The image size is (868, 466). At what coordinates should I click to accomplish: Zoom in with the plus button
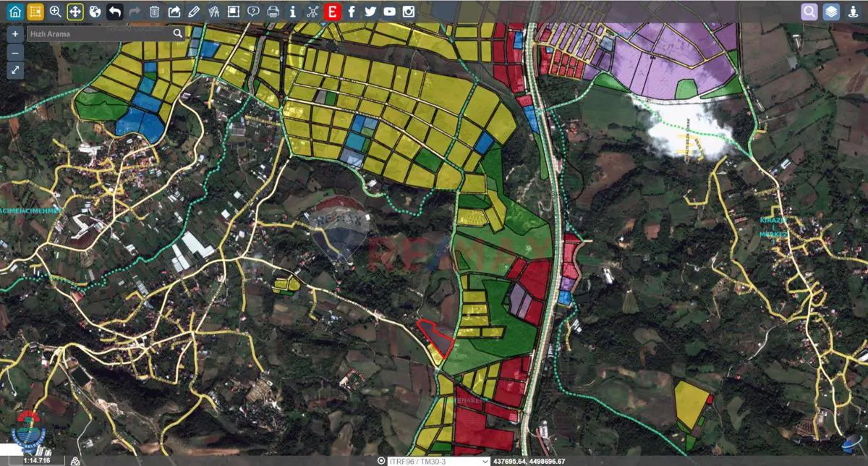coord(15,34)
